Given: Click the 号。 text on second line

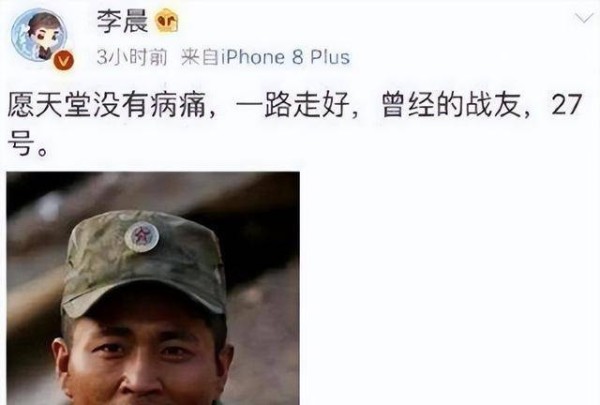Looking at the screenshot, I should [28, 144].
